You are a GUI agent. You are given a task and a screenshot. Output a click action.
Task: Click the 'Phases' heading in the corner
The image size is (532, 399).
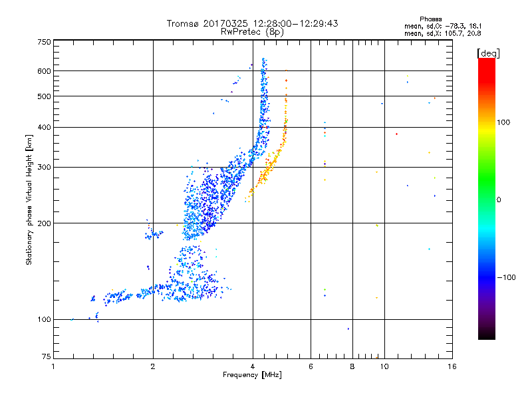point(430,19)
